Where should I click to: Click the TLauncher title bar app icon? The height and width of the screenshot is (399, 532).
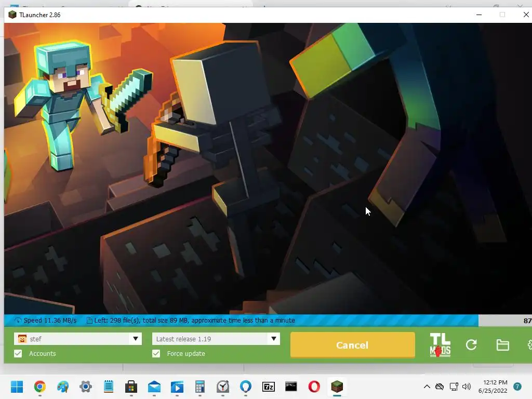(x=12, y=15)
